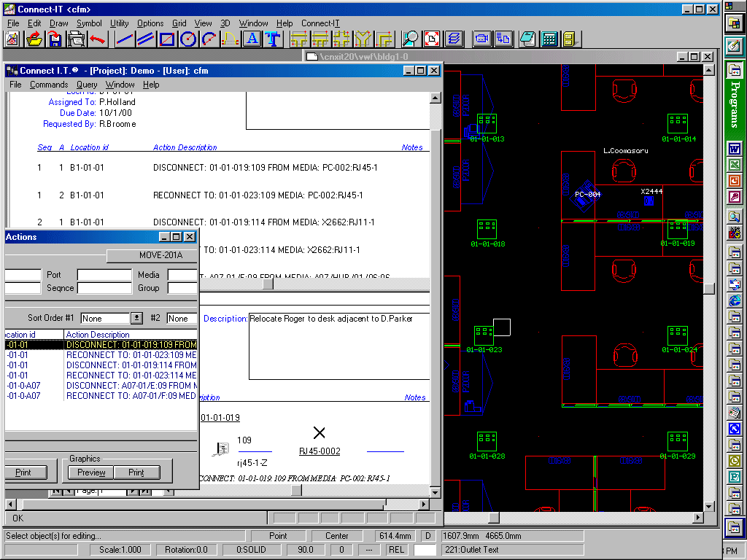Toggle the Point snap in status bar
Viewport: 747px width, 560px height.
[x=278, y=536]
